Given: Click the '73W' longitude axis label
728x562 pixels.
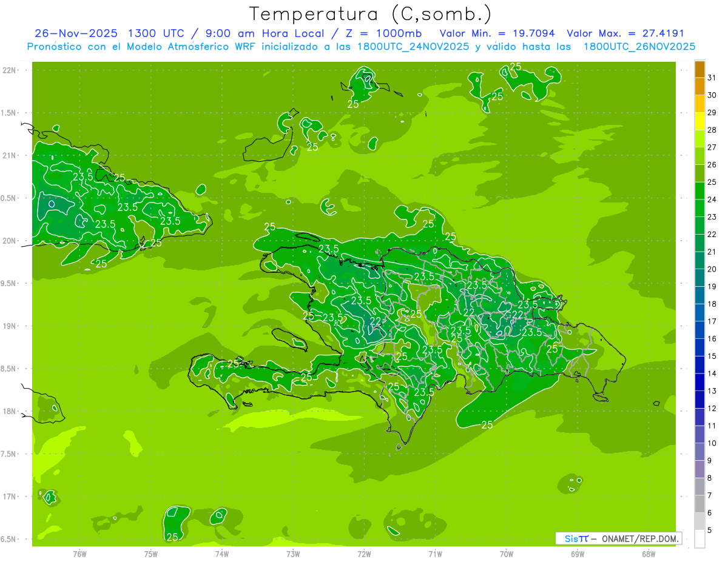Looking at the screenshot, I should [293, 554].
